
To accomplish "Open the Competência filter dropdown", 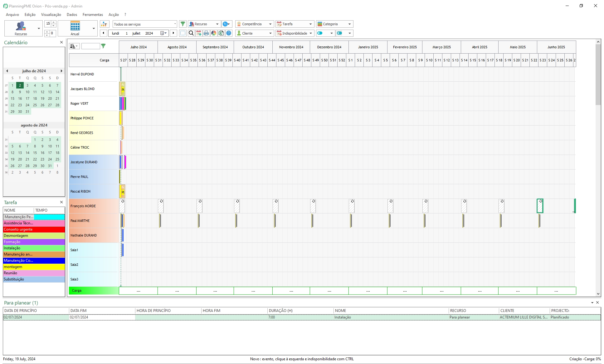I will 255,24.
